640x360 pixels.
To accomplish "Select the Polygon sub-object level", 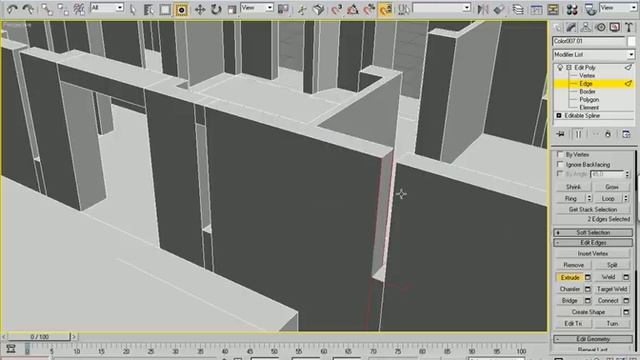I will pyautogui.click(x=589, y=100).
